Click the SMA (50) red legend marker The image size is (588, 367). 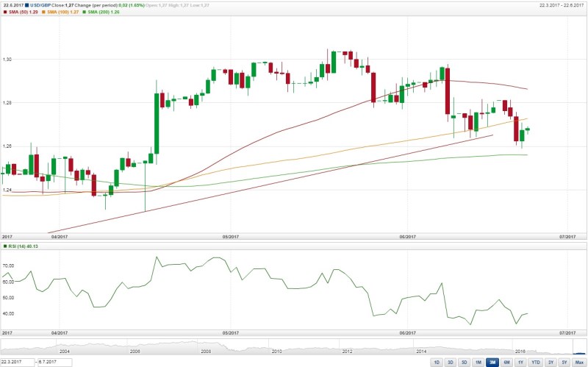5,12
